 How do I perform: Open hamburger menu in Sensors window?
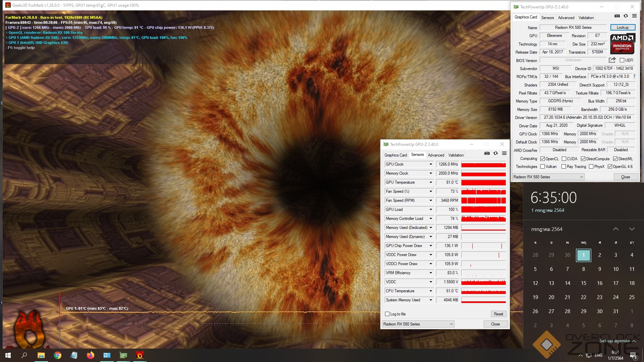click(504, 154)
